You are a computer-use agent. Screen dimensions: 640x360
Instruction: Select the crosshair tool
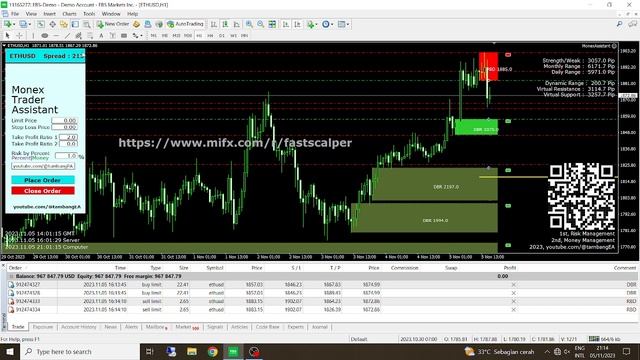click(19, 36)
